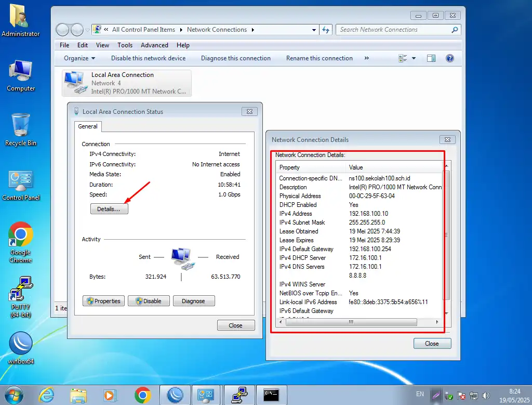The height and width of the screenshot is (405, 532).
Task: Open Google Chrome desktop shortcut
Action: [21, 239]
